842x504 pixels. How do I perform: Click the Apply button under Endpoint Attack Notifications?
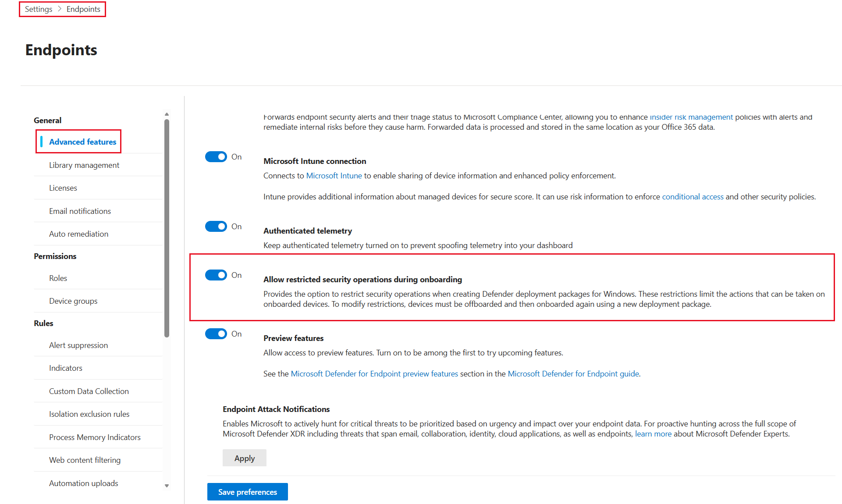coord(245,458)
